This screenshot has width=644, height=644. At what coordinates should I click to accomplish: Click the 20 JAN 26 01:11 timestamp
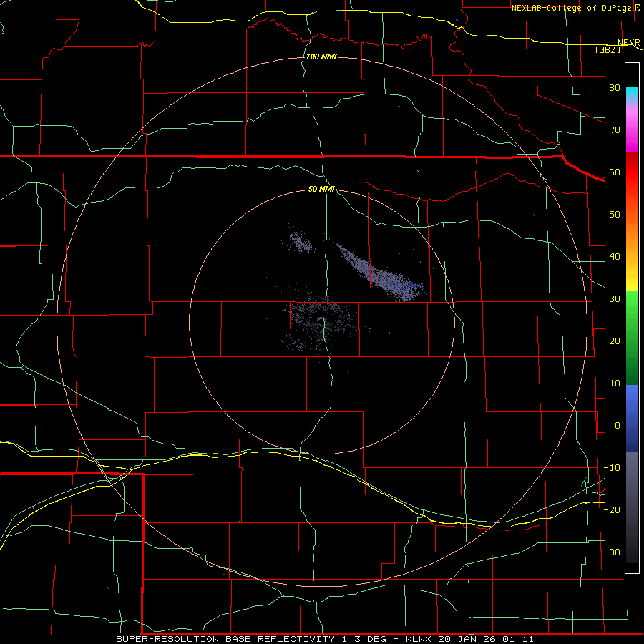486,639
